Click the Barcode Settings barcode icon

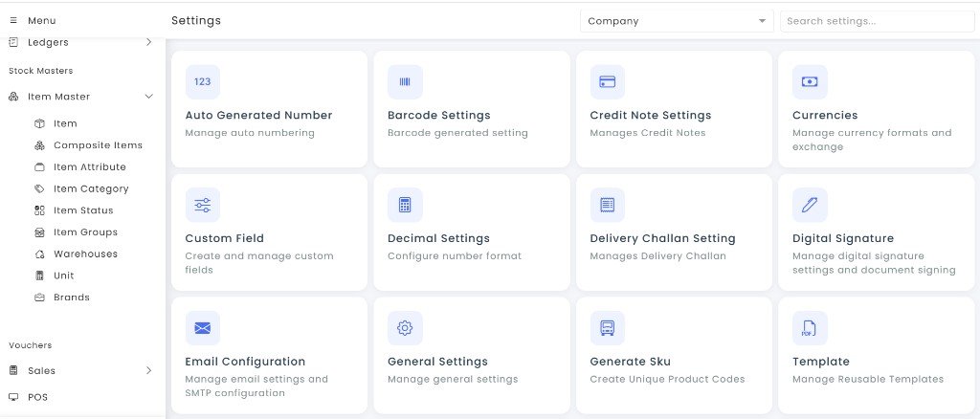point(405,82)
